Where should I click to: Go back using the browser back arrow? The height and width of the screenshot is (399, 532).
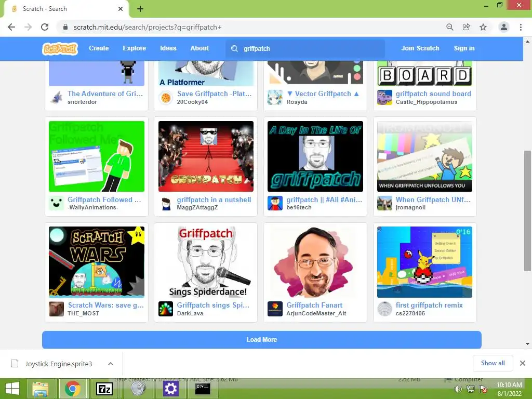(11, 27)
